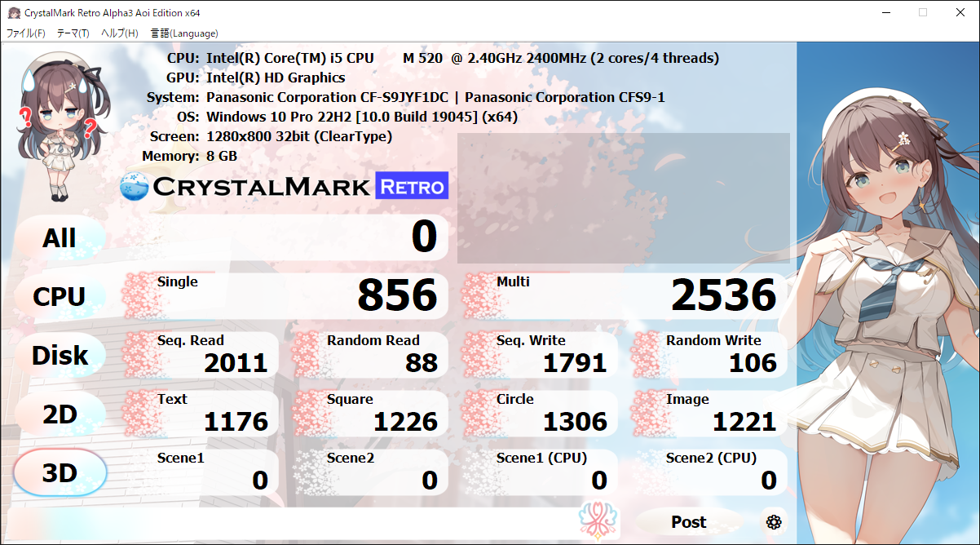Click the app icon in title bar

[13, 12]
